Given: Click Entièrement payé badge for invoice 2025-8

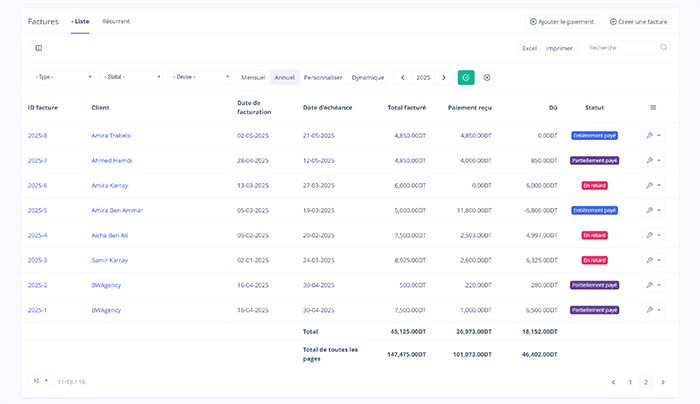Looking at the screenshot, I should (x=594, y=135).
